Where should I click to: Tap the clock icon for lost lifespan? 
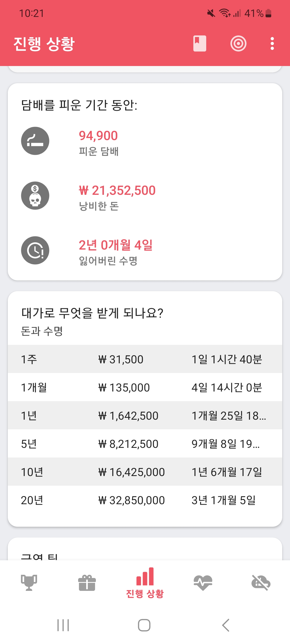point(35,250)
